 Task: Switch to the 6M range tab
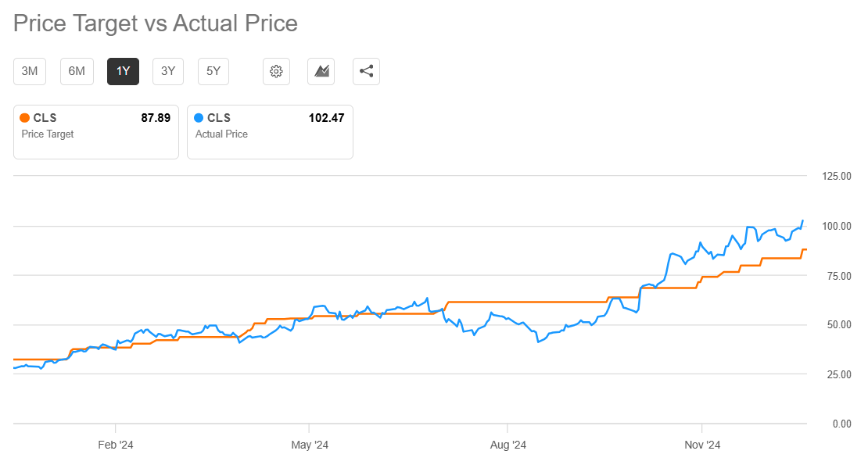[x=76, y=71]
